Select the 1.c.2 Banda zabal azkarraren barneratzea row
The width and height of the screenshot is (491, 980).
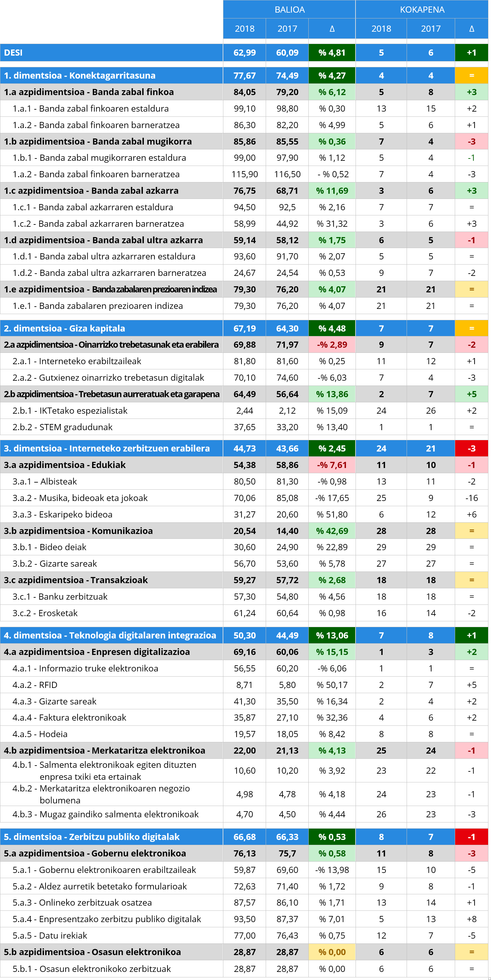click(98, 224)
